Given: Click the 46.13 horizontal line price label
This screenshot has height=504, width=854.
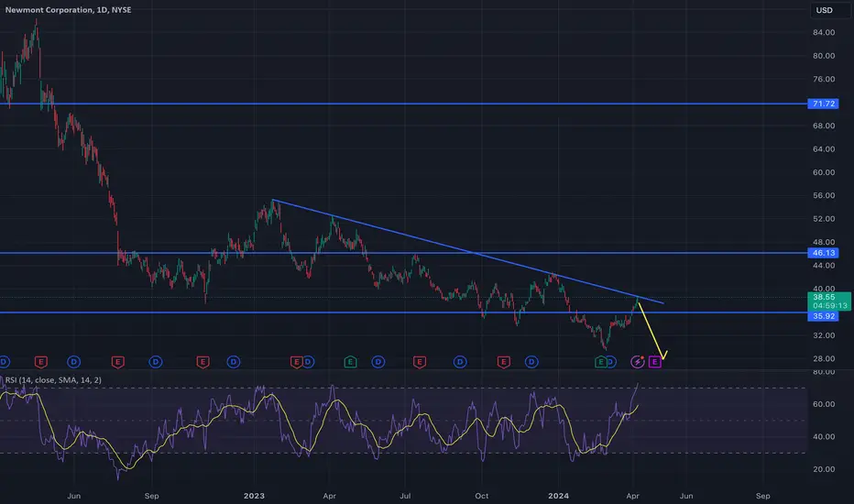Looking at the screenshot, I should point(824,253).
